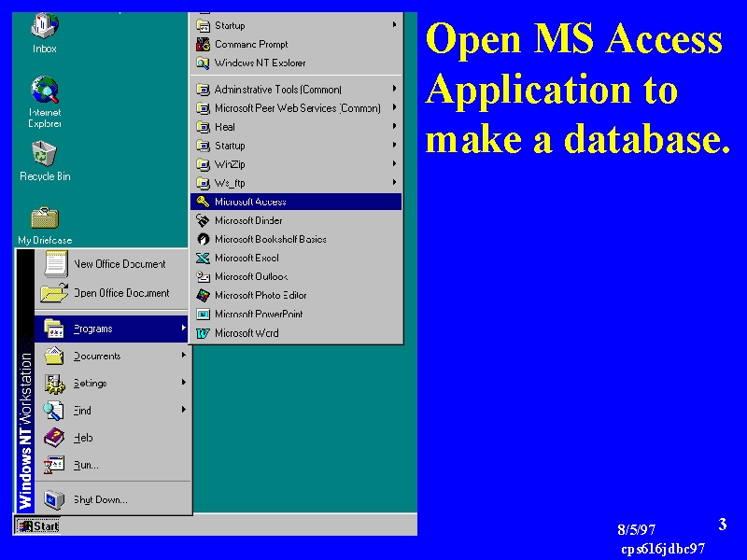The width and height of the screenshot is (747, 560).
Task: Expand the Ws_ftp submenu arrow
Action: point(394,182)
